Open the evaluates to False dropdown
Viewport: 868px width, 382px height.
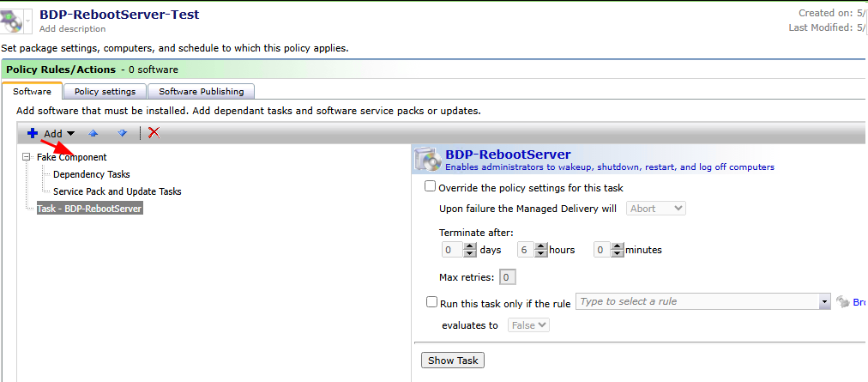coord(528,325)
